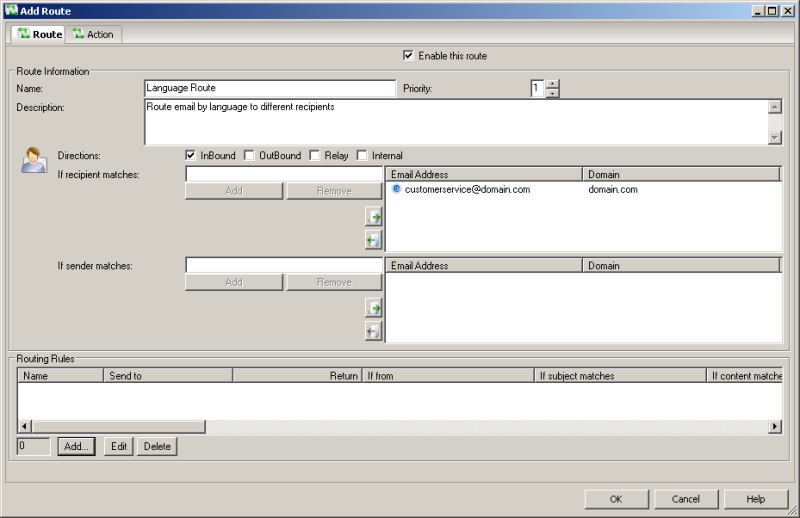Screen dimensions: 800x518
Task: Uncheck the InBound direction checkbox
Action: pos(191,156)
